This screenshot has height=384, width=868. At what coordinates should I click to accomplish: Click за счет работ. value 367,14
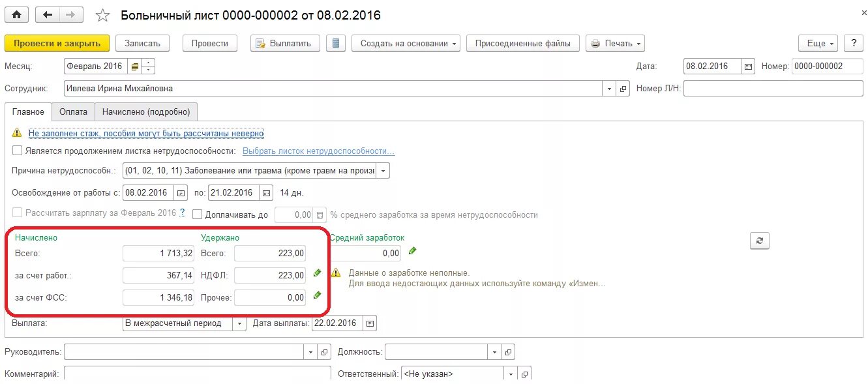pyautogui.click(x=158, y=276)
